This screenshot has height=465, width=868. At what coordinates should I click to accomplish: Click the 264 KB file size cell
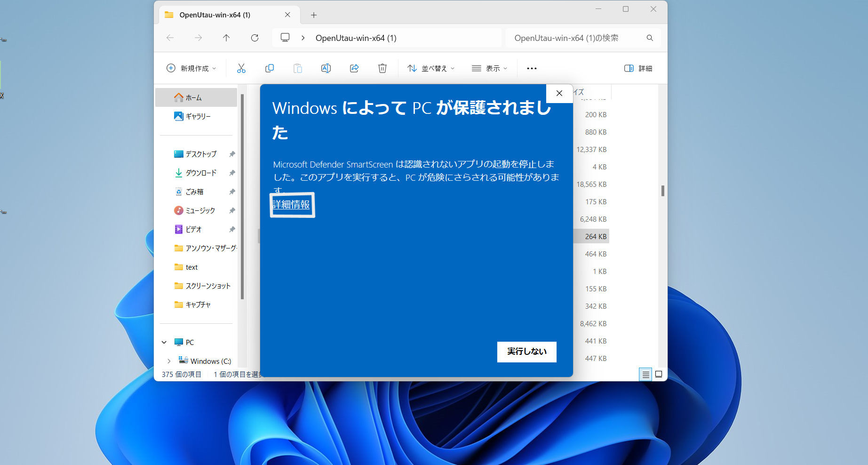pos(596,236)
